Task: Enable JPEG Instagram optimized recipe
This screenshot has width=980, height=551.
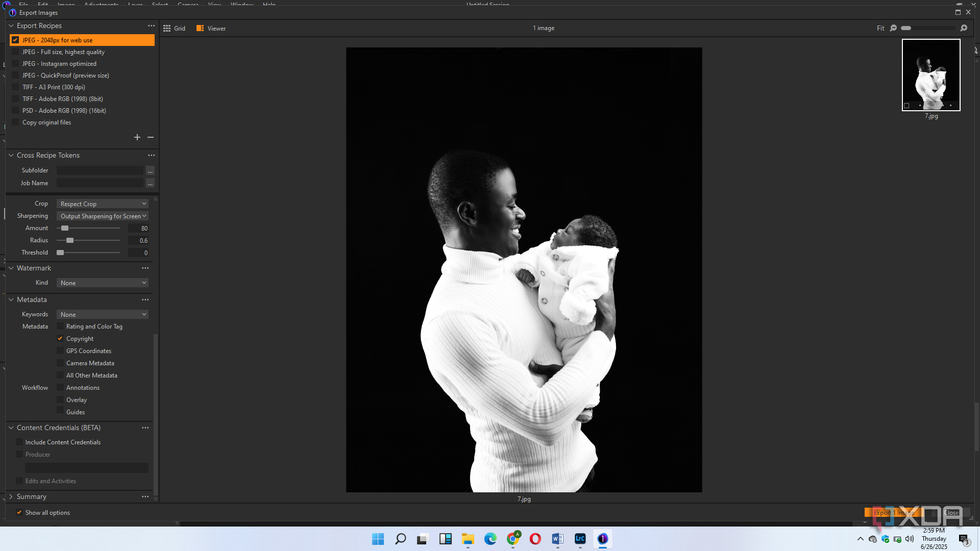Action: [15, 64]
